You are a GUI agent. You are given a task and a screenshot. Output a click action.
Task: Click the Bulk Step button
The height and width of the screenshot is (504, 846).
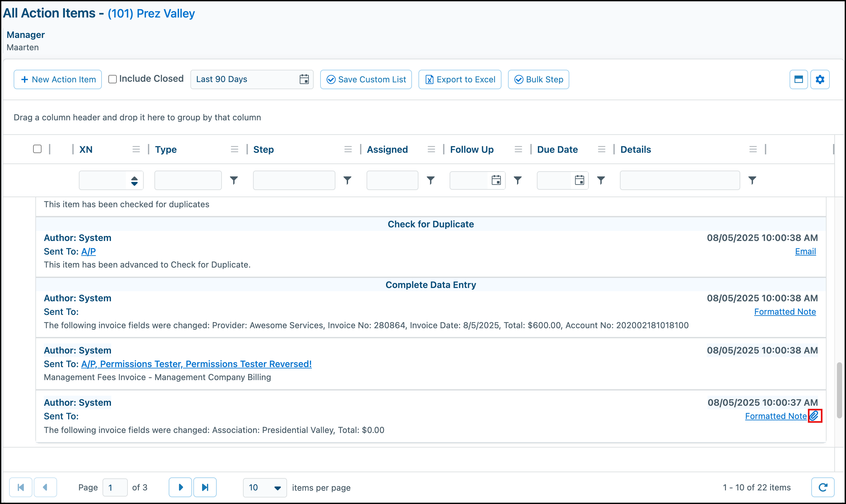[538, 79]
